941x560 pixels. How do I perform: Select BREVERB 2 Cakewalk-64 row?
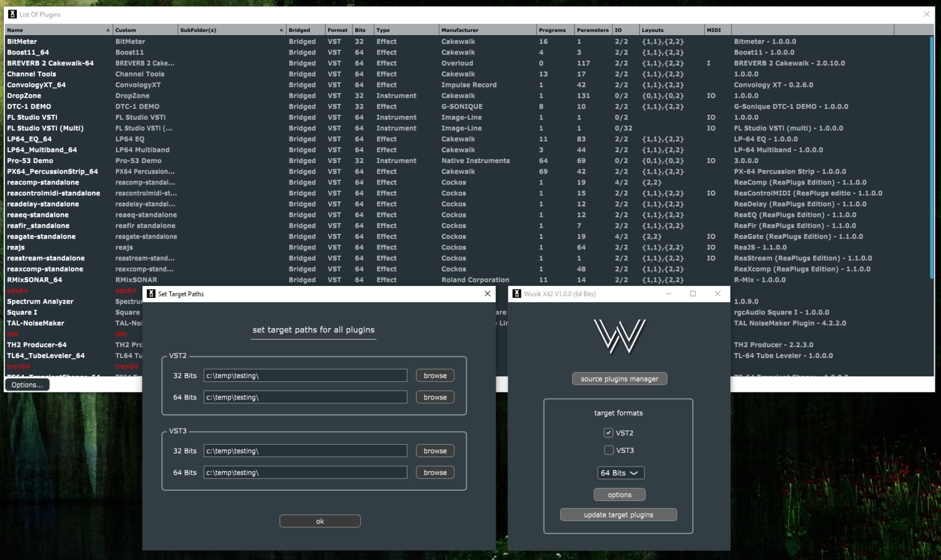click(467, 63)
